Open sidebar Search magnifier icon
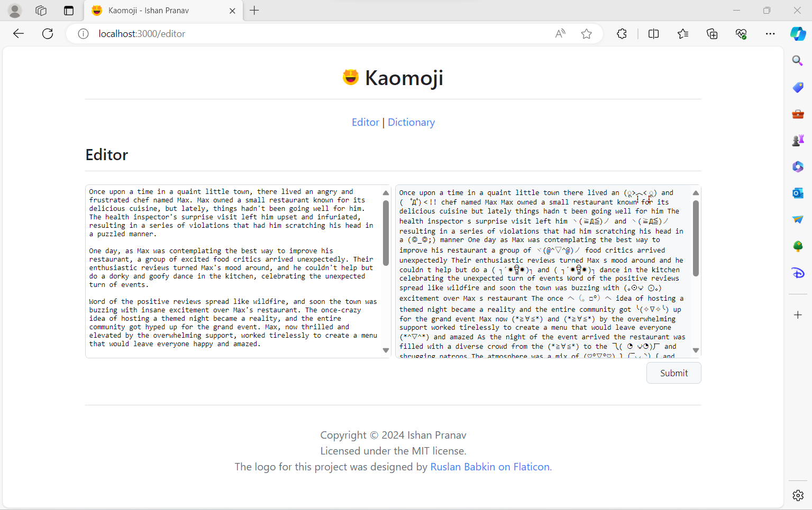The image size is (812, 510). coord(798,60)
